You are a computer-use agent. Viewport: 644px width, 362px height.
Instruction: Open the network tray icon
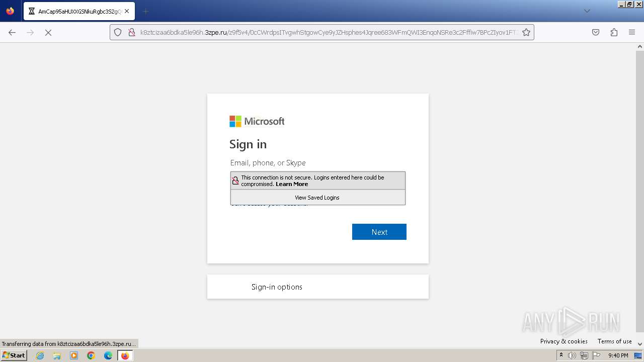coord(584,355)
